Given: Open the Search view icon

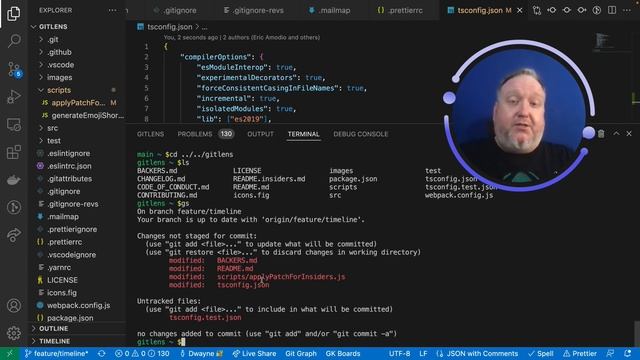Looking at the screenshot, I should pyautogui.click(x=14, y=41).
